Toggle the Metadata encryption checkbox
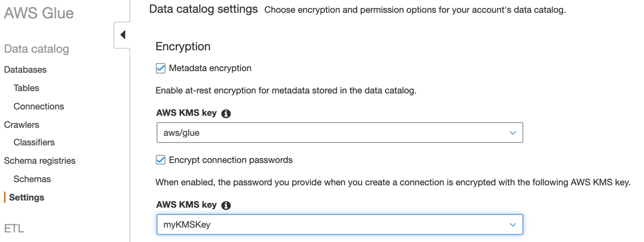This screenshot has width=644, height=242. coord(160,68)
